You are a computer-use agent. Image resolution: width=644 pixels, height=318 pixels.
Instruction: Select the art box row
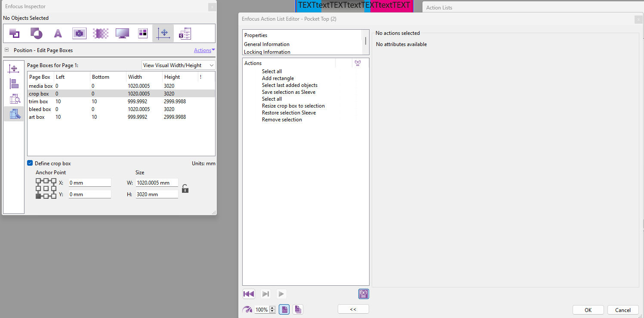tap(121, 117)
